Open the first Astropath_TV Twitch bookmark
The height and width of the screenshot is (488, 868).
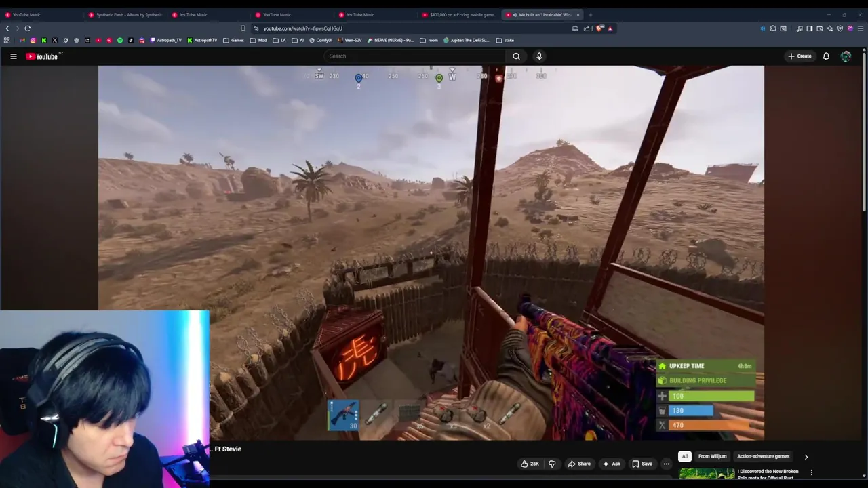click(166, 40)
